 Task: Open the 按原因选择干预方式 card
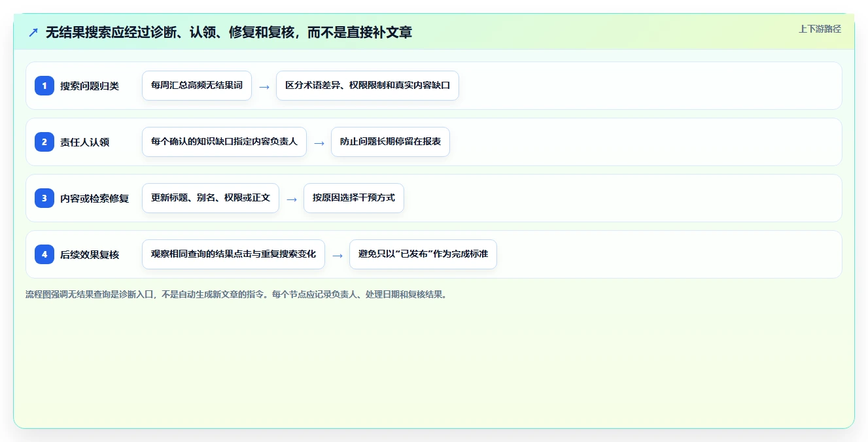[354, 198]
